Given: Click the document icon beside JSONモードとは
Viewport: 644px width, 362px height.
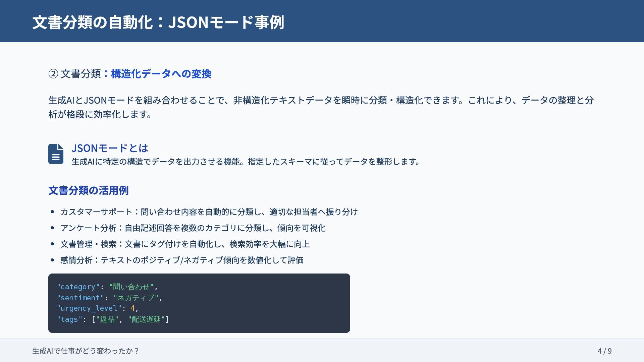Looking at the screenshot, I should point(56,154).
